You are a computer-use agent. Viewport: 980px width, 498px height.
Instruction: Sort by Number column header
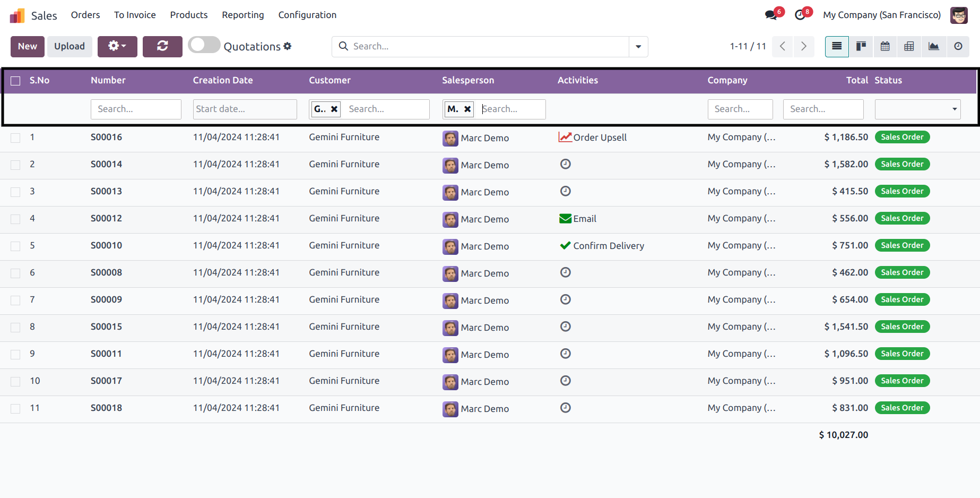pyautogui.click(x=108, y=80)
